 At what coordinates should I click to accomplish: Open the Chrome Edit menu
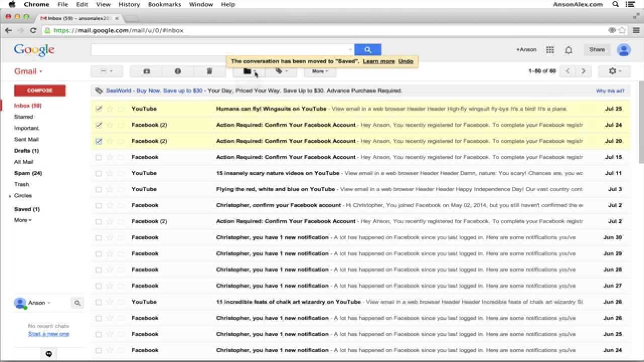pos(82,5)
